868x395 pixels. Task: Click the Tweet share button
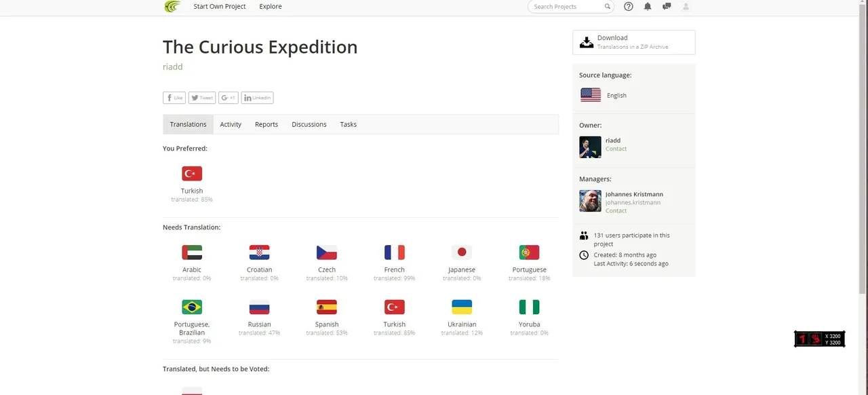(202, 98)
